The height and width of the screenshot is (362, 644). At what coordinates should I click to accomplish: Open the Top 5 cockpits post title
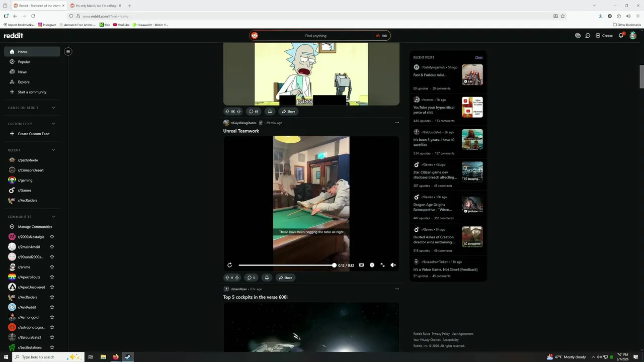pos(256,297)
